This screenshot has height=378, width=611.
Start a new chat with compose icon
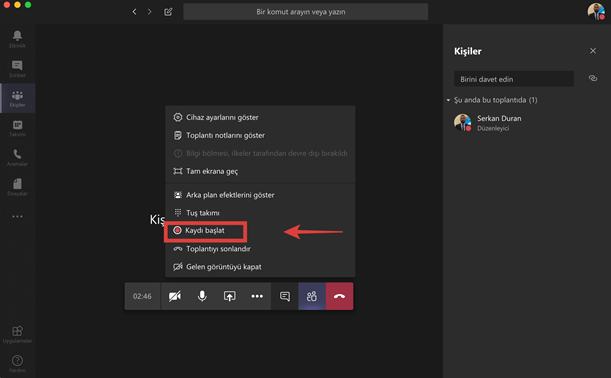168,12
